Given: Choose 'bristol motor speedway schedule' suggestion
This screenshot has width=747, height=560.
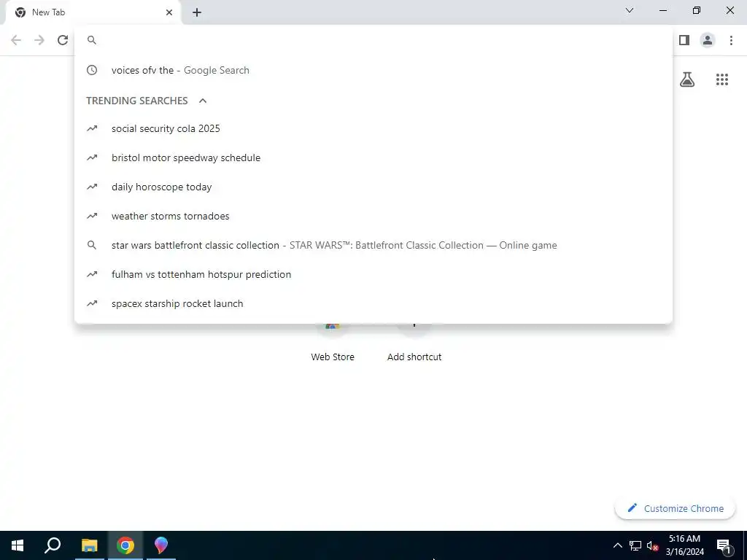Looking at the screenshot, I should [373, 157].
